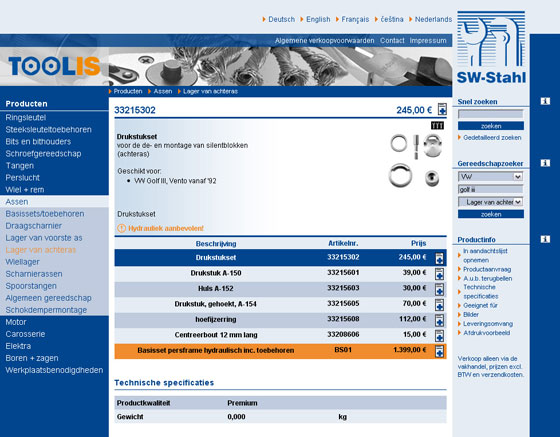The height and width of the screenshot is (437, 560).
Task: Select Bits en bithouders category
Action: pyautogui.click(x=38, y=142)
